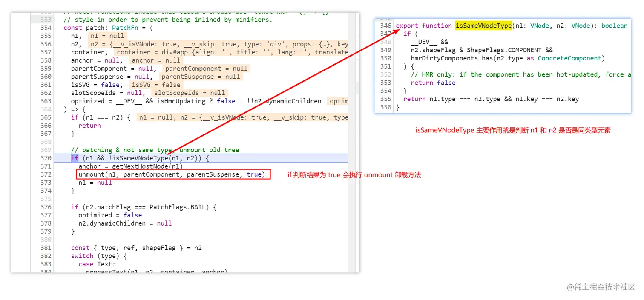
Task: Click line number 363 in the left code gutter
Action: 46,101
